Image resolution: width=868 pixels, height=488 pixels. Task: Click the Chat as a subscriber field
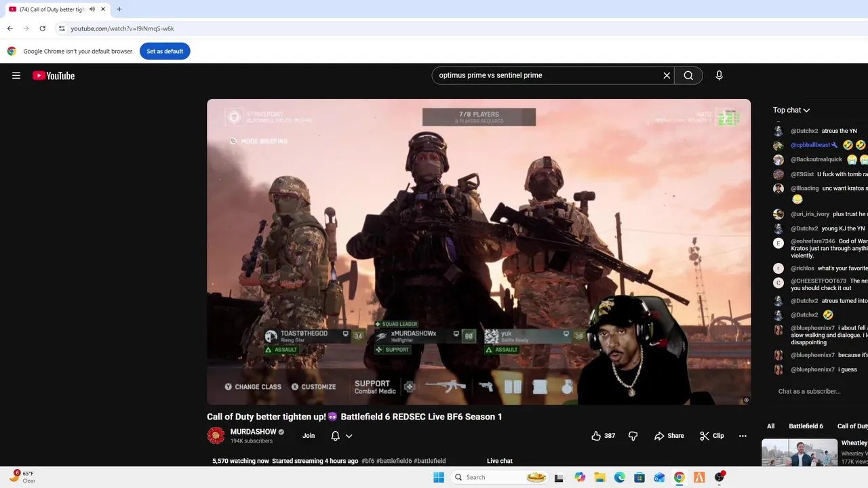click(809, 391)
